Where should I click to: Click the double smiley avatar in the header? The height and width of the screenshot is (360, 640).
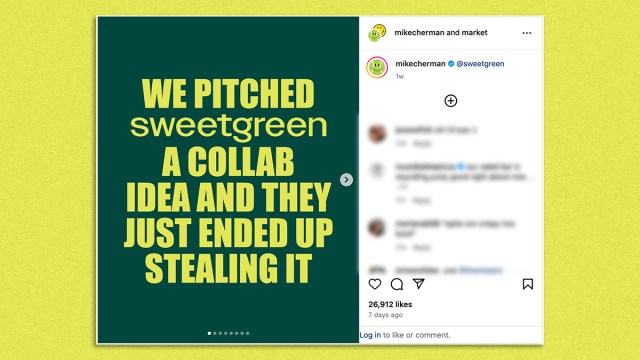click(377, 33)
